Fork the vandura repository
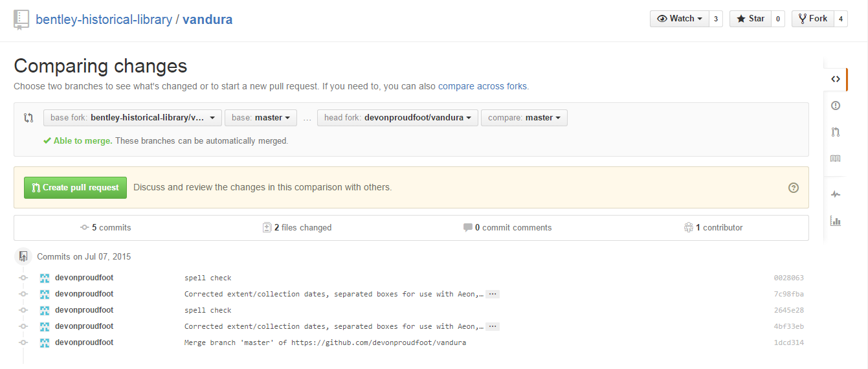 [813, 19]
